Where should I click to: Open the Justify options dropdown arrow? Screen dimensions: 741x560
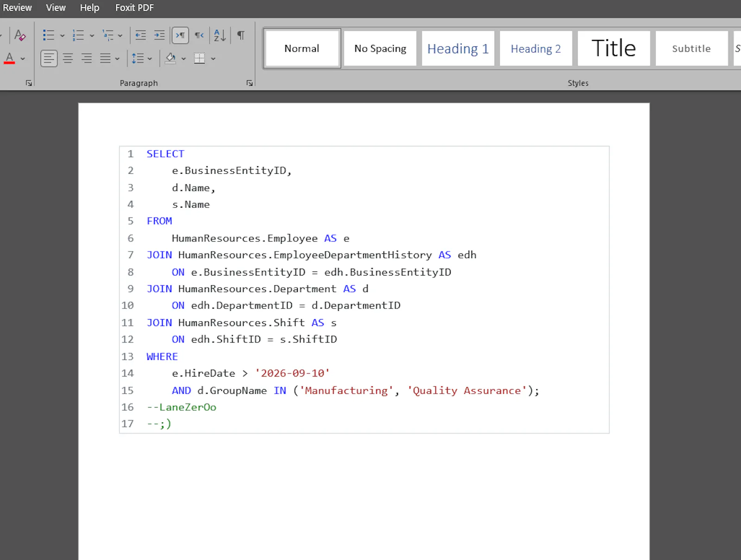[117, 59]
